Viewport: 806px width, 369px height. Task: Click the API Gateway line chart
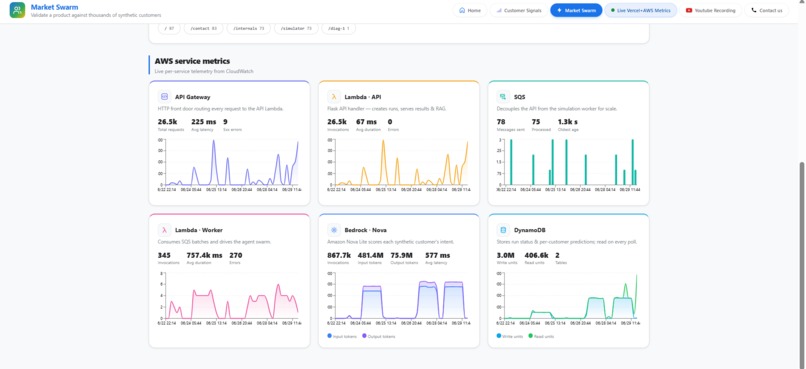click(x=229, y=164)
